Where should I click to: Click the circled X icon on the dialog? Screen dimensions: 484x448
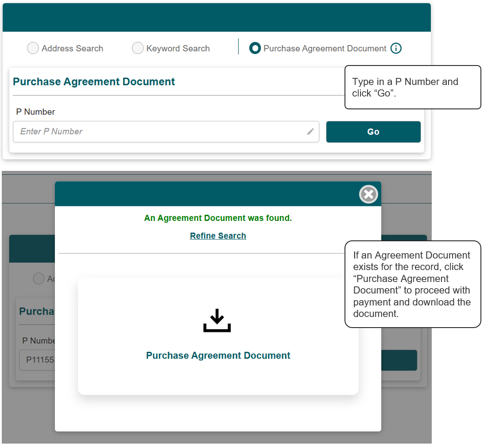click(x=368, y=194)
